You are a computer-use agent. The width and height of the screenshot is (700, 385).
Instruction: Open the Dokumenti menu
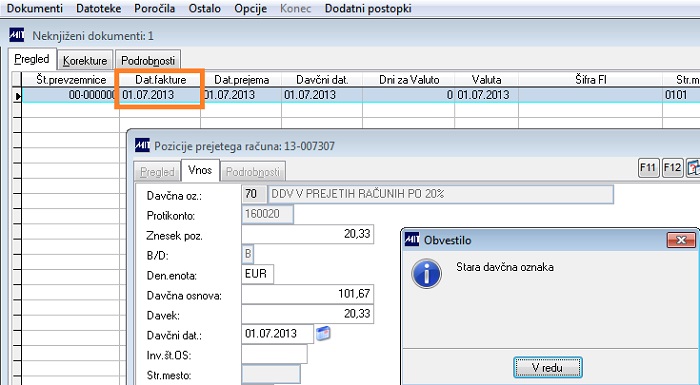click(x=35, y=8)
